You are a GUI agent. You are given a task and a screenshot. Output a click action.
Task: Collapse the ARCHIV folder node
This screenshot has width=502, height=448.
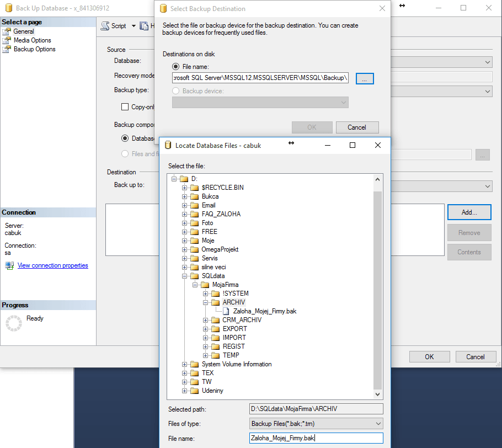(x=206, y=302)
